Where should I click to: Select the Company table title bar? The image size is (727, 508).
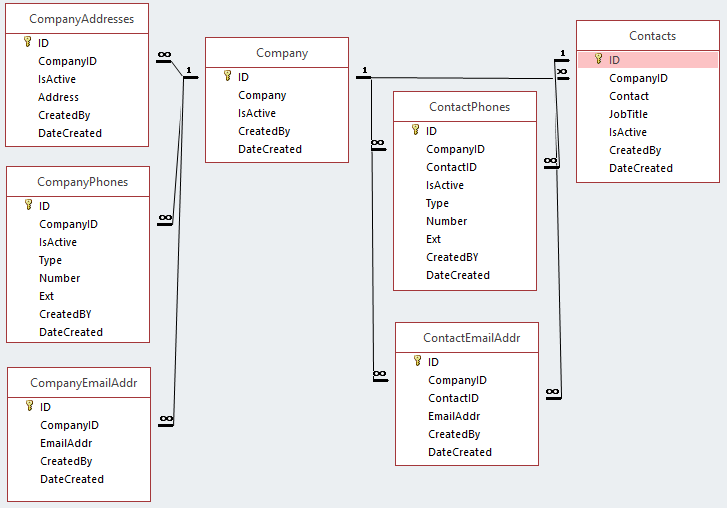point(277,53)
